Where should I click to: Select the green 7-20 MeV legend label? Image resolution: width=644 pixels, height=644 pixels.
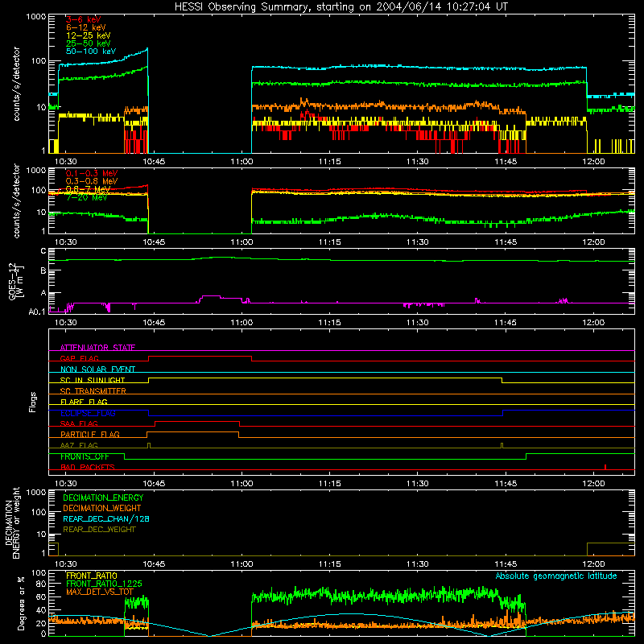coord(87,197)
